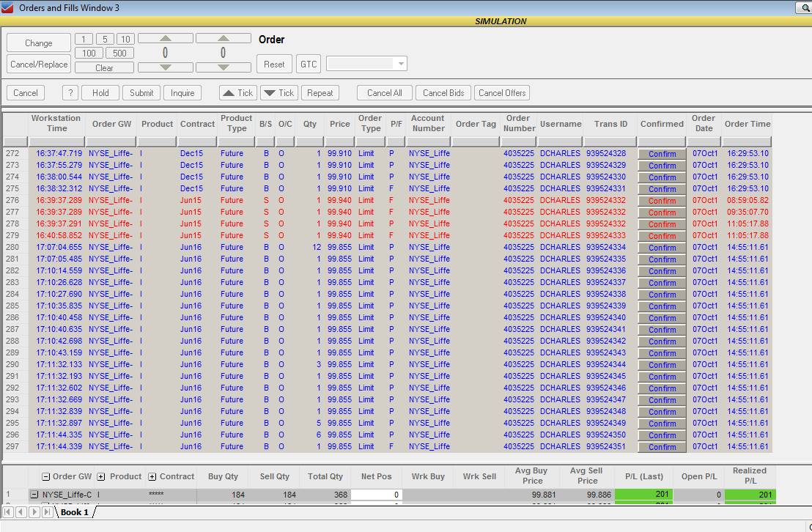Click the Cancel/Replace button

[x=39, y=64]
